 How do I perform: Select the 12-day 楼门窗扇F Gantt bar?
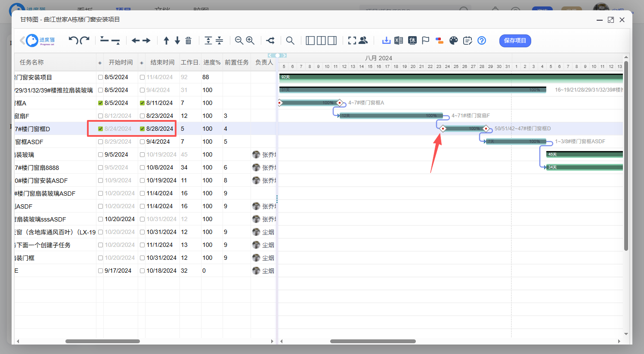click(391, 116)
